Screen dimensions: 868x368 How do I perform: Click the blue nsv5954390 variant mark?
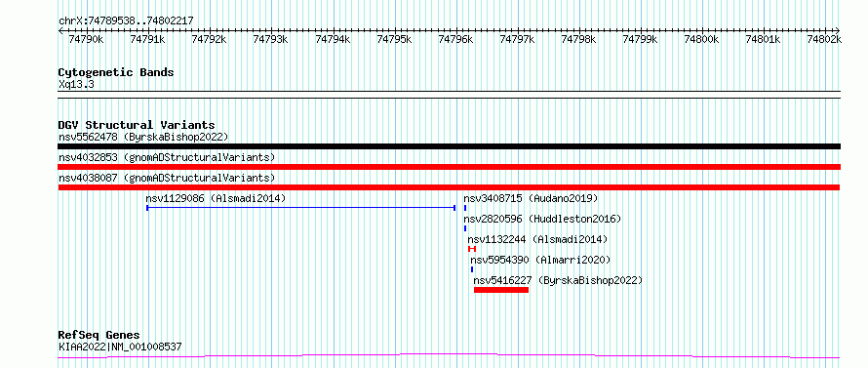(472, 269)
